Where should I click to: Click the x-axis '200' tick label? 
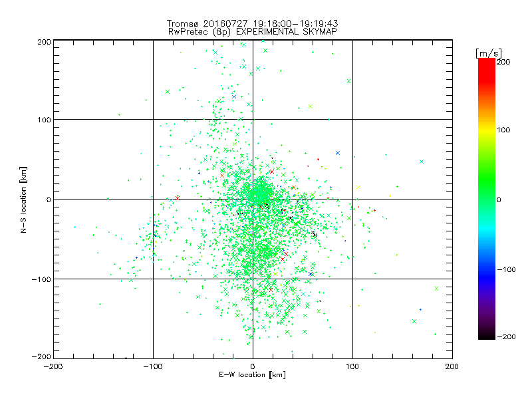tap(452, 366)
